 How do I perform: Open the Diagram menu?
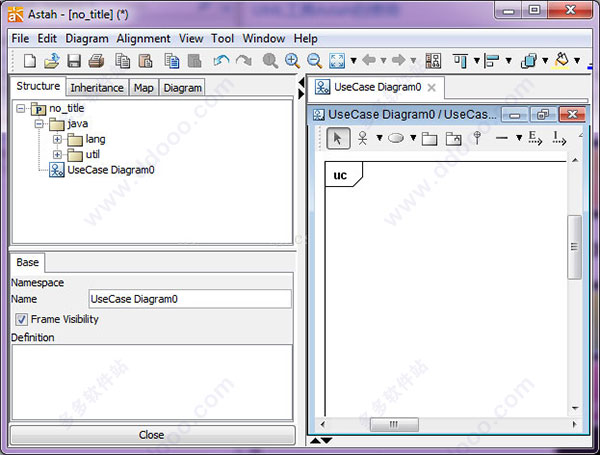(x=87, y=39)
